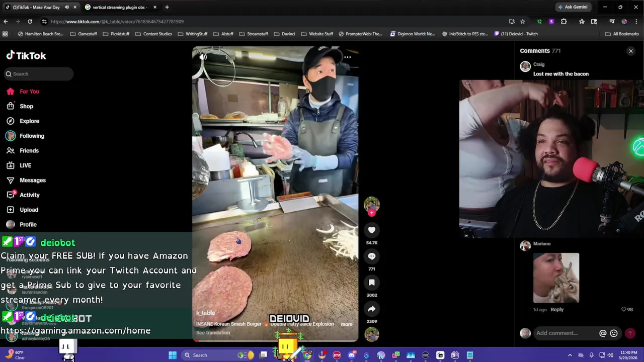Close the Comments panel
This screenshot has height=362, width=644.
[630, 51]
